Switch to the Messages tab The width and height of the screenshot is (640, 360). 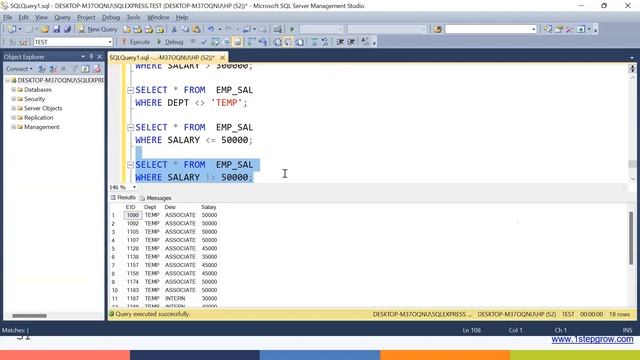156,198
